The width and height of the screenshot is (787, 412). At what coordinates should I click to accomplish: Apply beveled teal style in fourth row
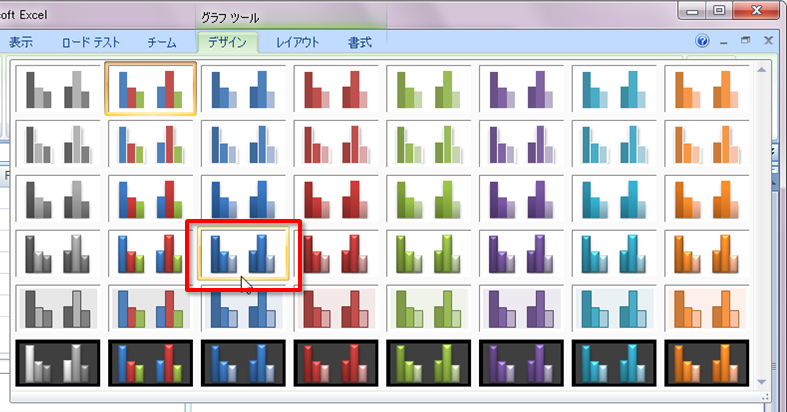coord(614,253)
